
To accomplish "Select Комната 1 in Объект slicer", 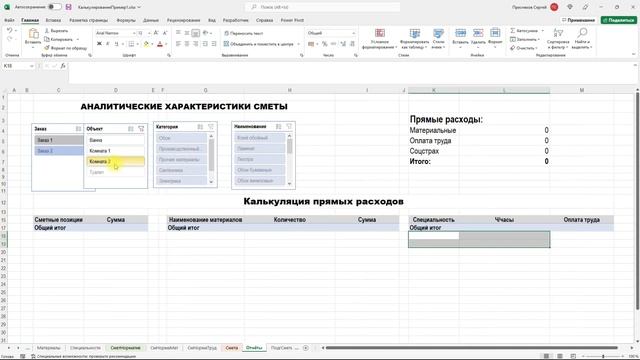I will tap(116, 151).
